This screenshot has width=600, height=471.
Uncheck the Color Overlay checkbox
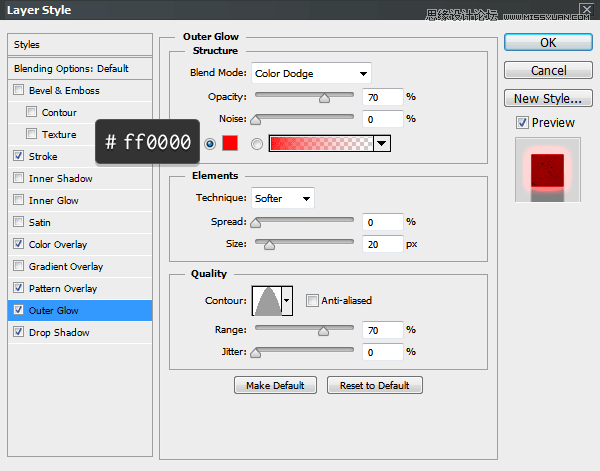(18, 244)
